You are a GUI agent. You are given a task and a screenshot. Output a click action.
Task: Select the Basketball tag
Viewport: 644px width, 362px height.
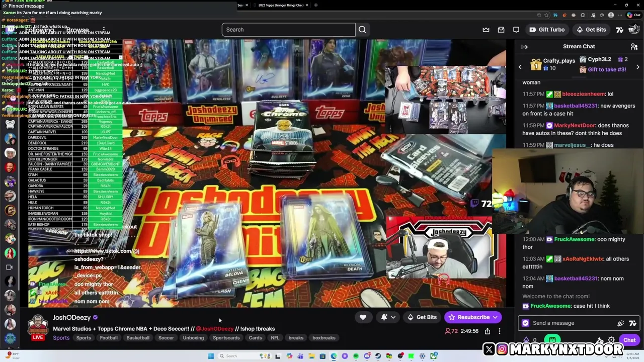click(x=138, y=338)
